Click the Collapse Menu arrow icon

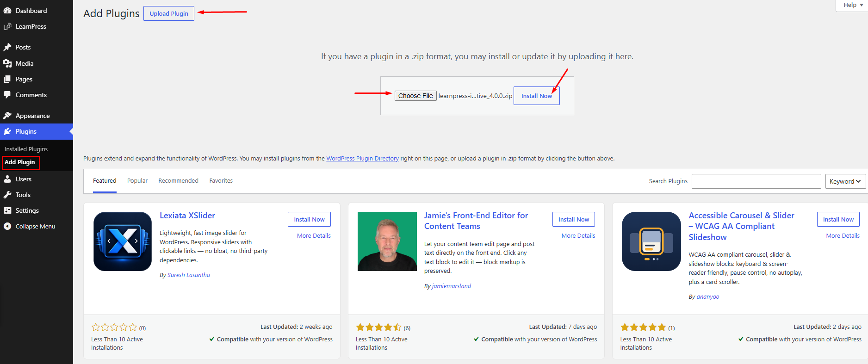pos(7,226)
